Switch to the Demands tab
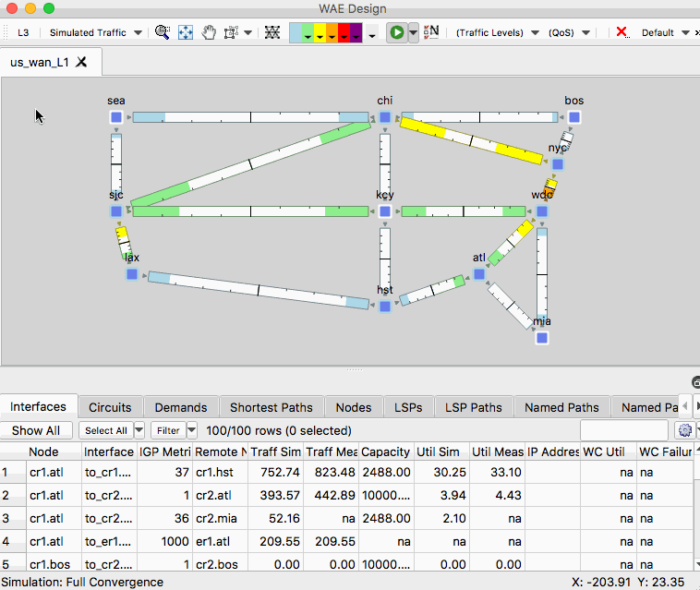 coord(181,407)
